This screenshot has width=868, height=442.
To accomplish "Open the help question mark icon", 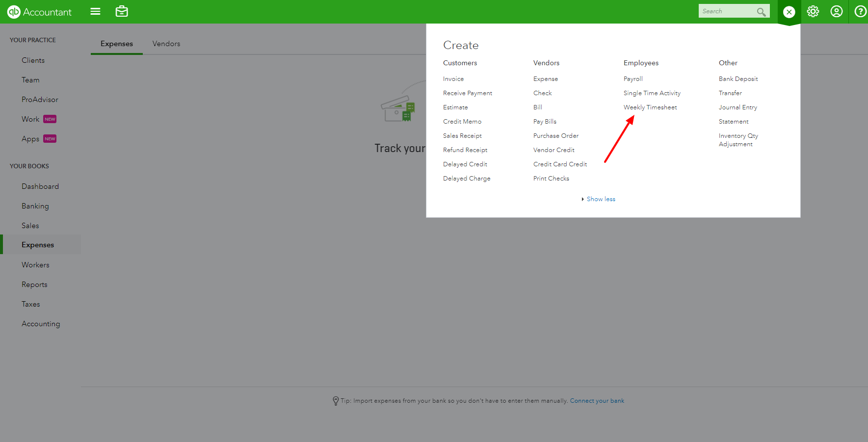I will 860,11.
